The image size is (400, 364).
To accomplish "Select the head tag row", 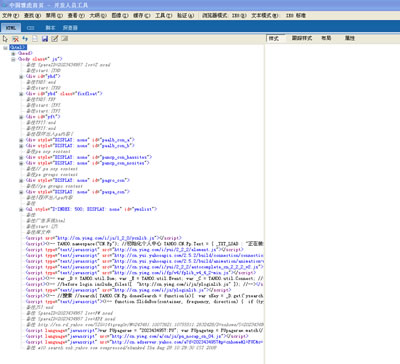I will pos(25,53).
